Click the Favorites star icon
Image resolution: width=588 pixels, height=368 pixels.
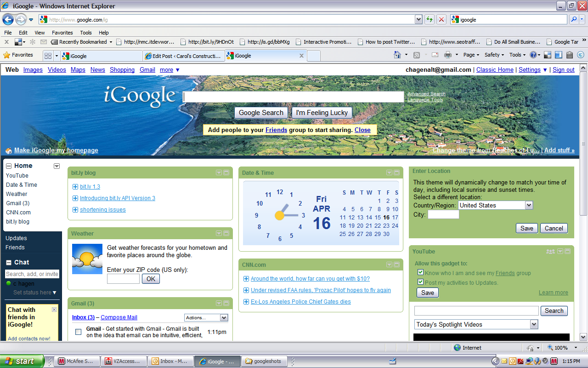pos(7,55)
